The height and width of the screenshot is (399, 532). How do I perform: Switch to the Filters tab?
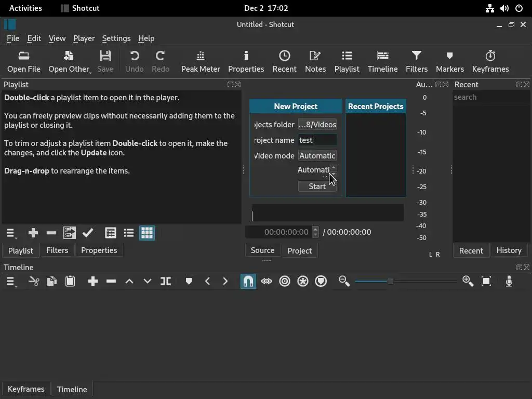pyautogui.click(x=57, y=250)
